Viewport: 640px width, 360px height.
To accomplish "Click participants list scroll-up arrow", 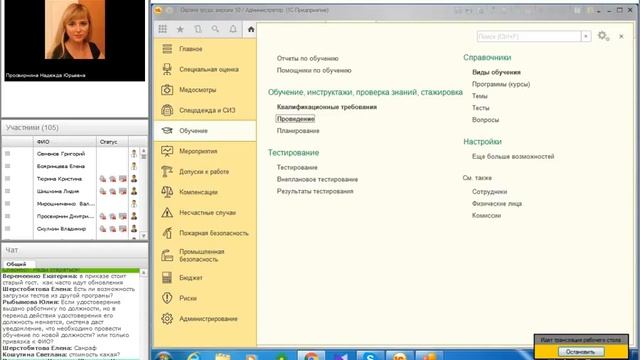I will point(144,151).
